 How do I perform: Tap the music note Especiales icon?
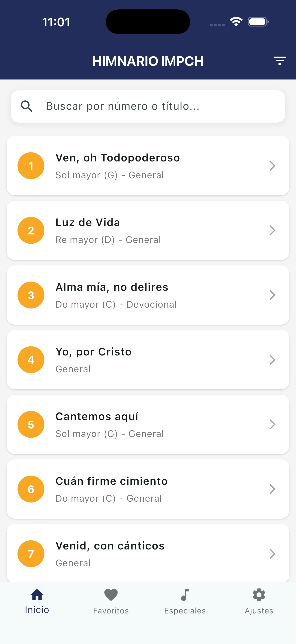[185, 595]
